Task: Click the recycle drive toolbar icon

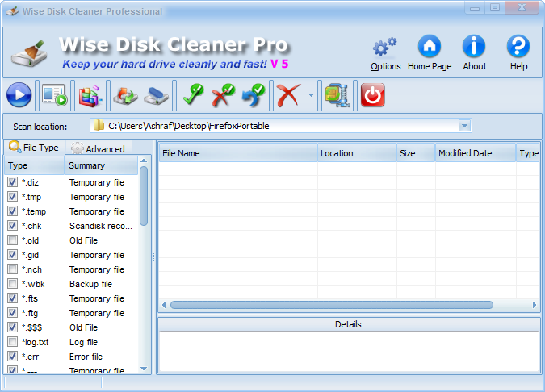Action: tap(125, 95)
